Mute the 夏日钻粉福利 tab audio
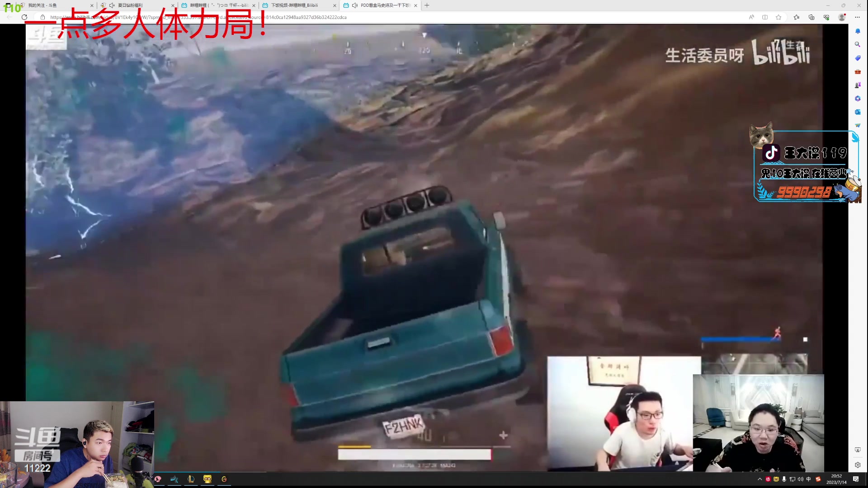Viewport: 868px width, 488px height. (x=112, y=5)
